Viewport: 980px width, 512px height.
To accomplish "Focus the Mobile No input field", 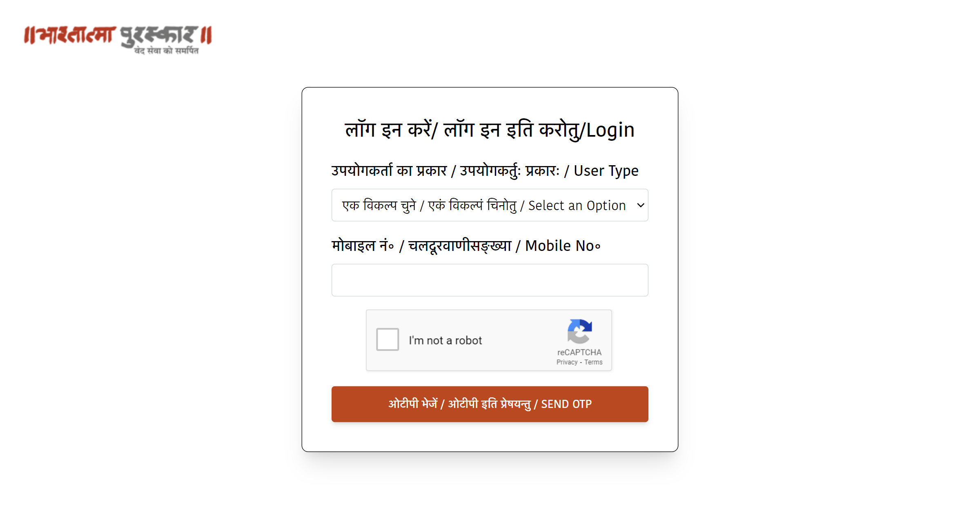I will [x=490, y=280].
